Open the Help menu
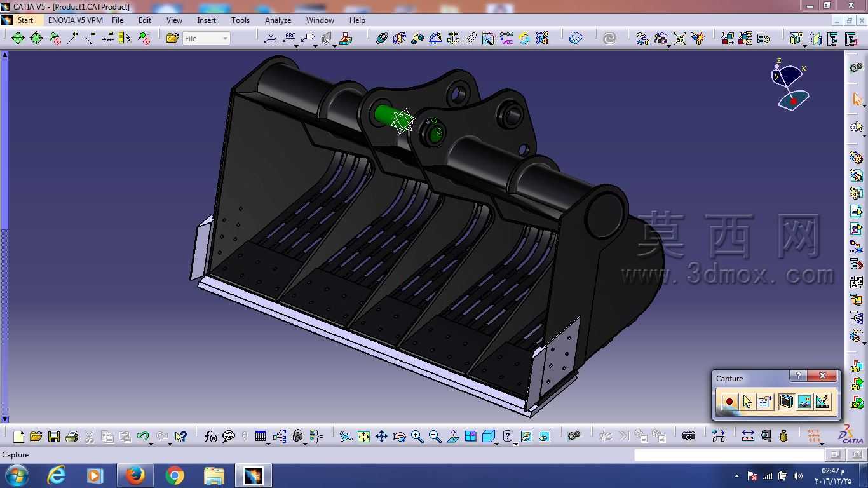 [x=357, y=20]
